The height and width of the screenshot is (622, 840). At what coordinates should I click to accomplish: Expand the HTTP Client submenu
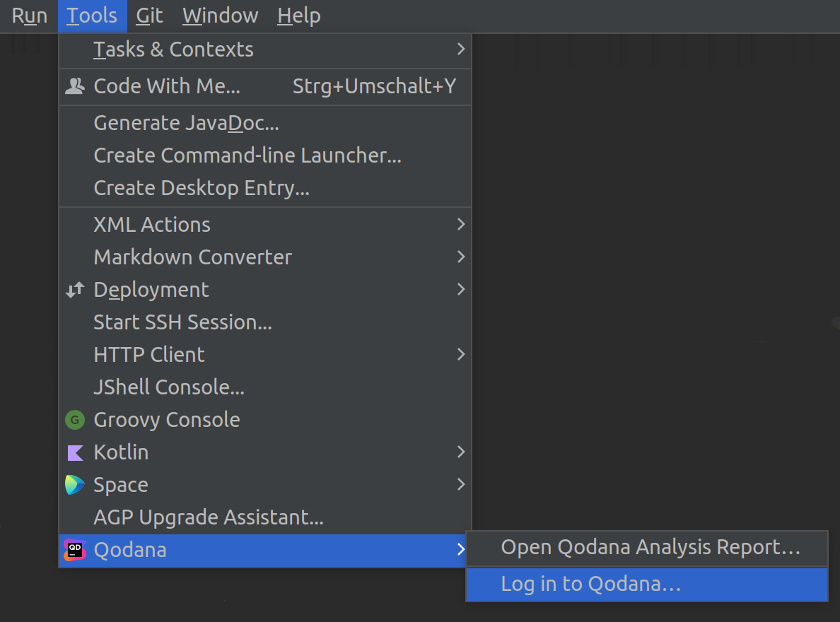click(462, 354)
